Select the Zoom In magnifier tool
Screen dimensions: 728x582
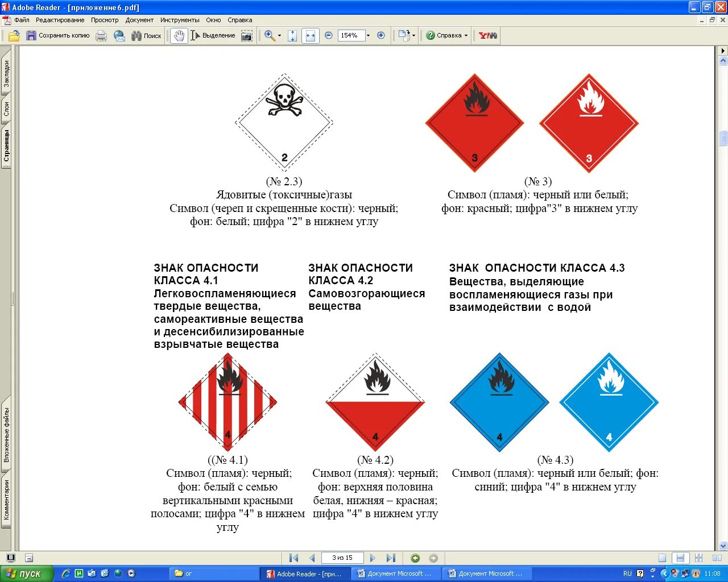click(x=270, y=35)
